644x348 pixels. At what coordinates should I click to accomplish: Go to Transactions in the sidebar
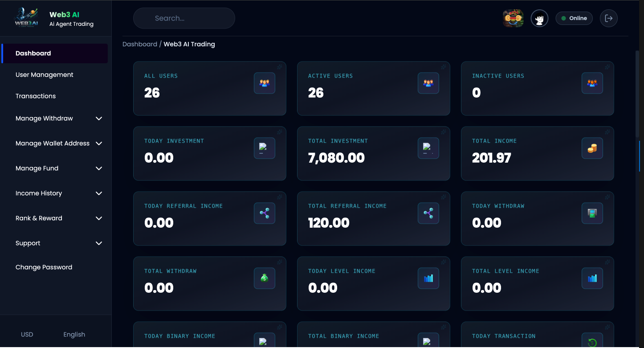tap(36, 96)
